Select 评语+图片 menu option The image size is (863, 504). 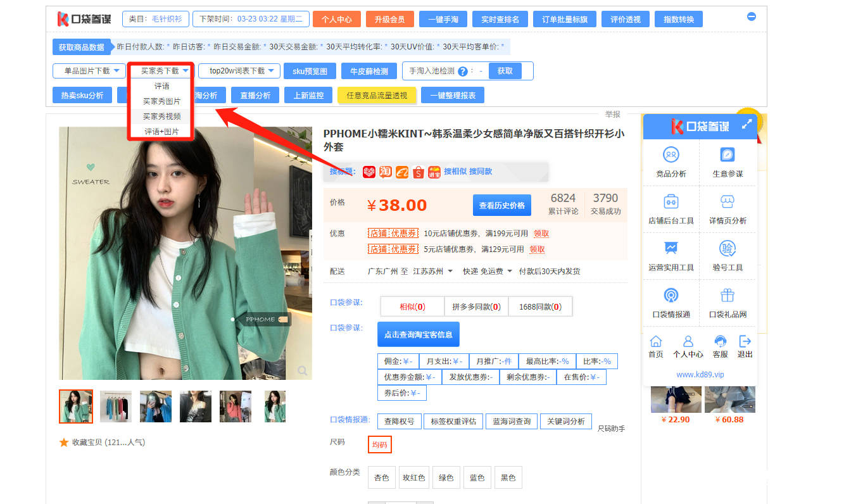161,132
